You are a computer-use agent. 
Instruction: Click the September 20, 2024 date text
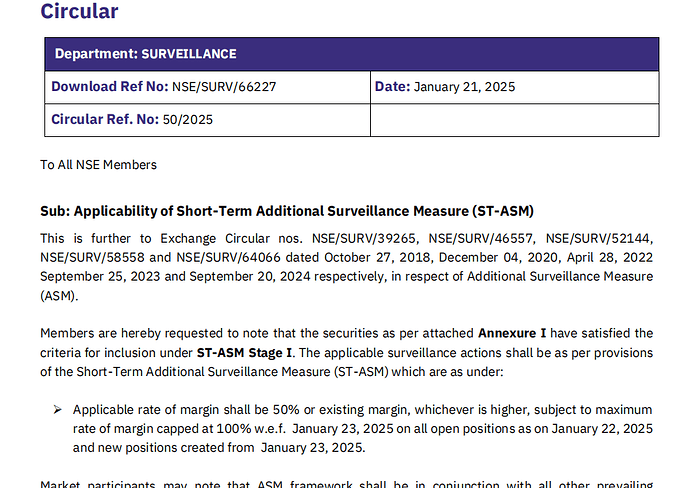tap(250, 277)
